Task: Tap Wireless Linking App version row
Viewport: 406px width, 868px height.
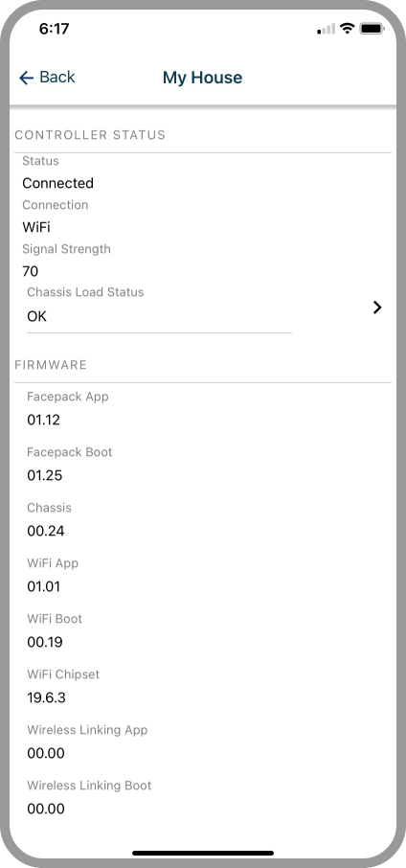Action: click(x=203, y=742)
